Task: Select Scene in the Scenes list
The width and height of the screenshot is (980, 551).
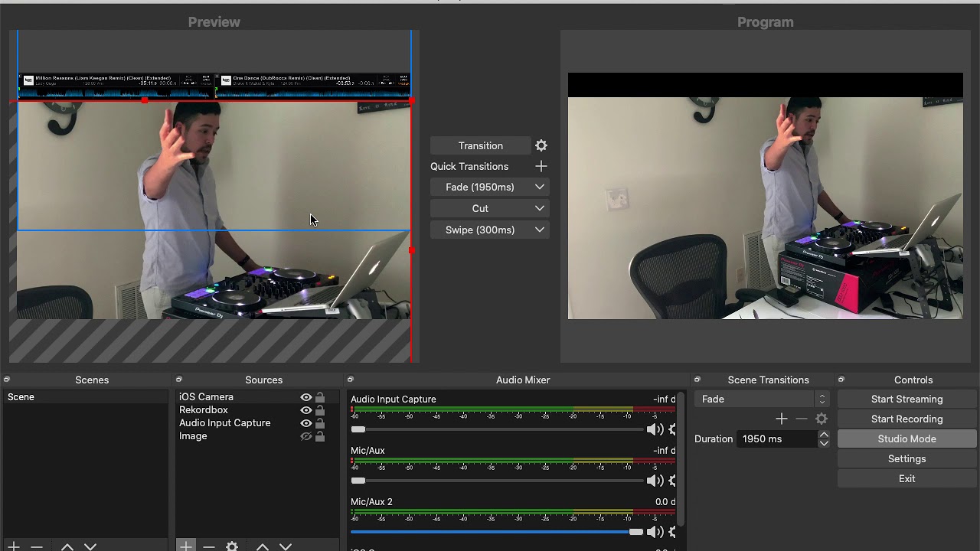Action: click(x=85, y=397)
